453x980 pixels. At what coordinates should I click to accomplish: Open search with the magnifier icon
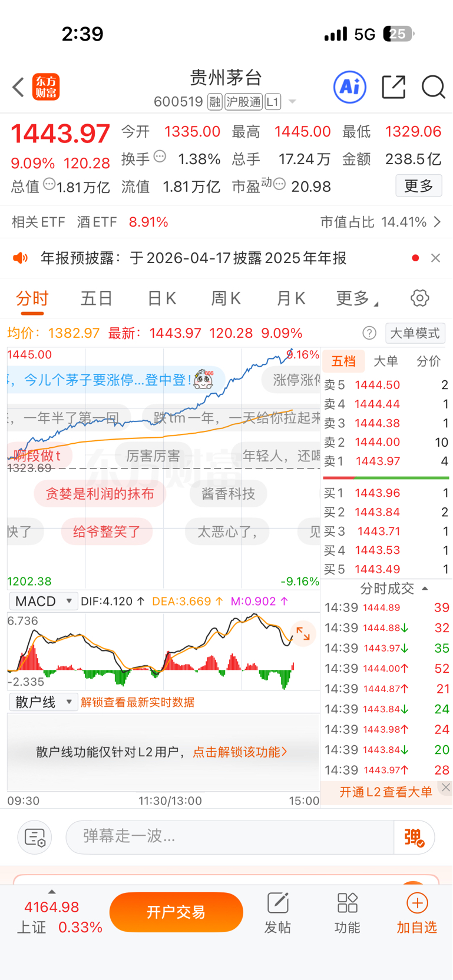[433, 87]
